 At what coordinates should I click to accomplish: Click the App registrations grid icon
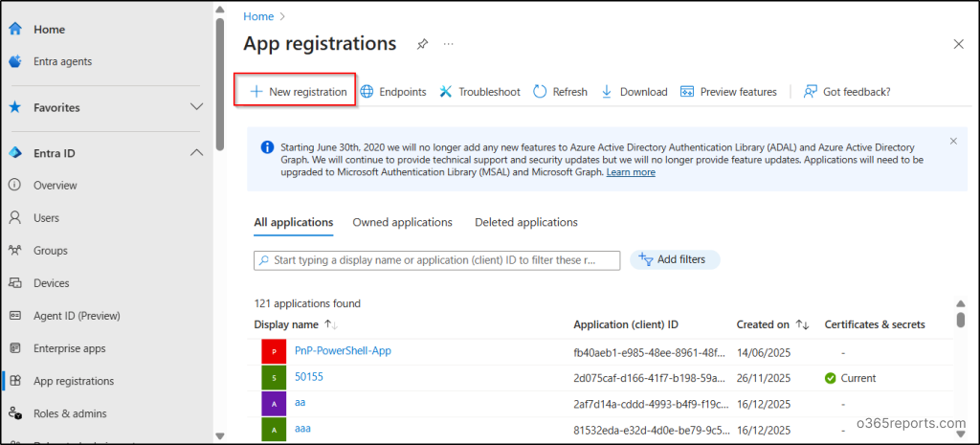15,381
